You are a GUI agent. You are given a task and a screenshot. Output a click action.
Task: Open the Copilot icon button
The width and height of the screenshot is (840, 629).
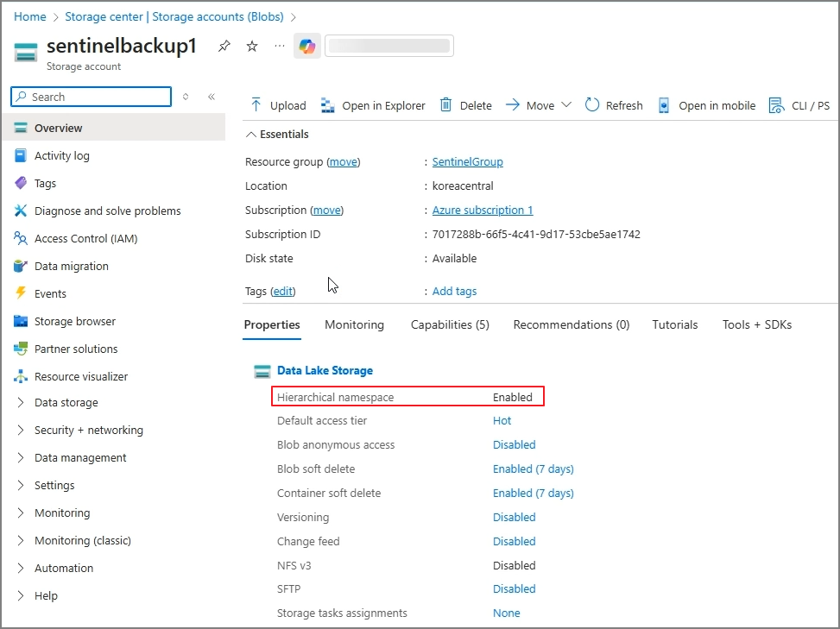click(307, 46)
